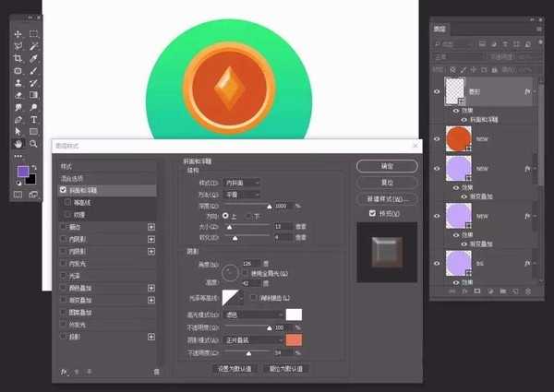Click the orange shadow color swatch
Viewport: 554px width, 392px height.
click(x=295, y=340)
